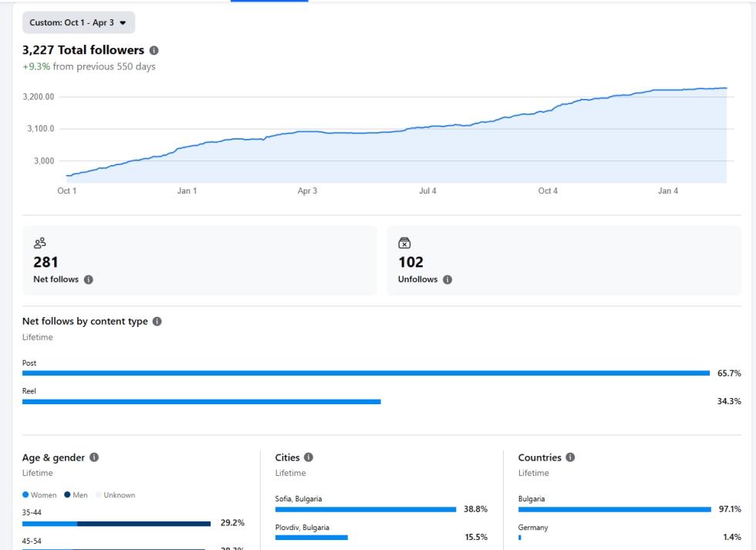Screen dimensions: 756x550
Task: Toggle the Men legend item
Action: pyautogui.click(x=76, y=495)
